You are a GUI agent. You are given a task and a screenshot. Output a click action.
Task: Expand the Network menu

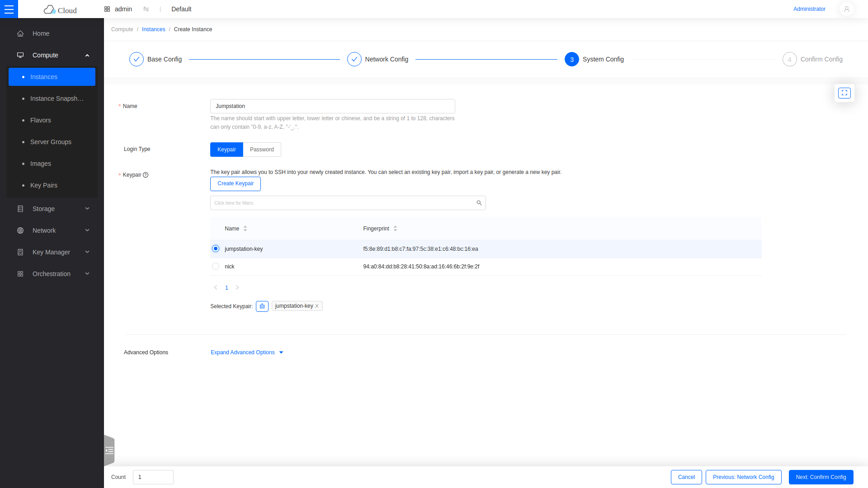point(52,230)
